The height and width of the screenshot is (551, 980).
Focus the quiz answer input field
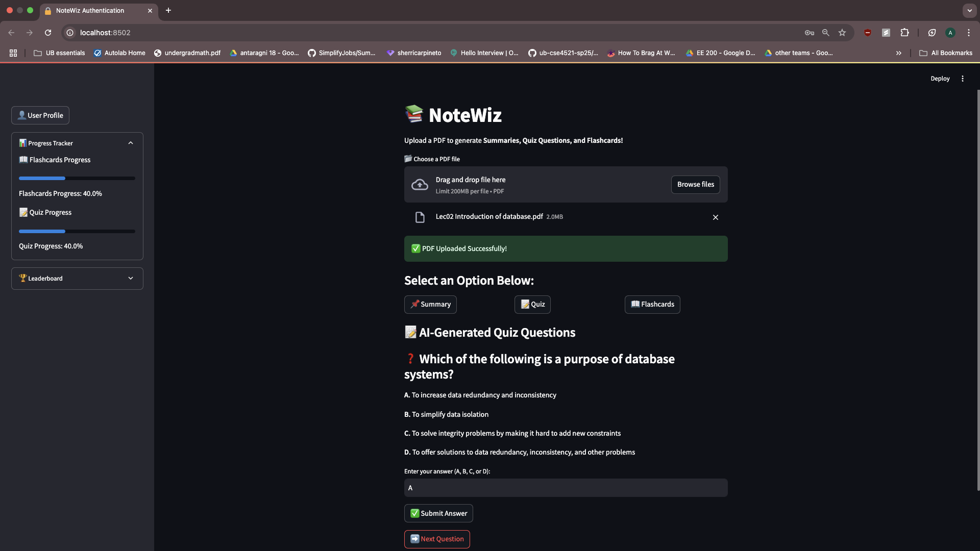[566, 488]
